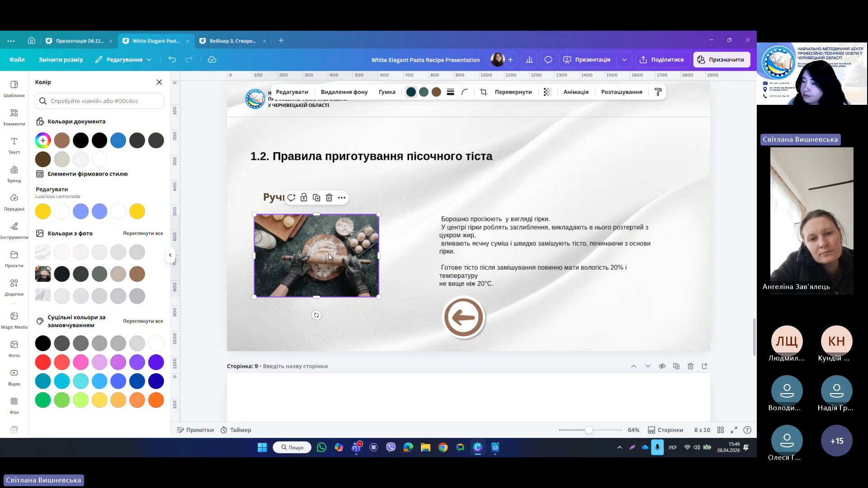Collapse the color side panel arrow
This screenshot has height=488, width=868.
170,255
